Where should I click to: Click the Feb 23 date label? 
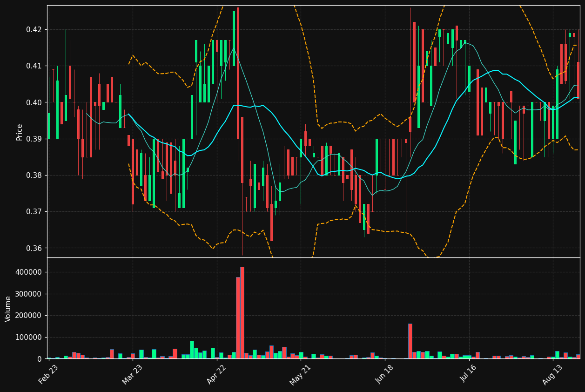(48, 374)
